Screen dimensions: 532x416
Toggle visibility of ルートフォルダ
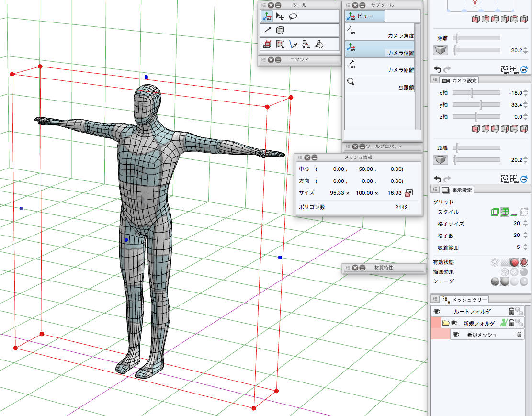[437, 311]
